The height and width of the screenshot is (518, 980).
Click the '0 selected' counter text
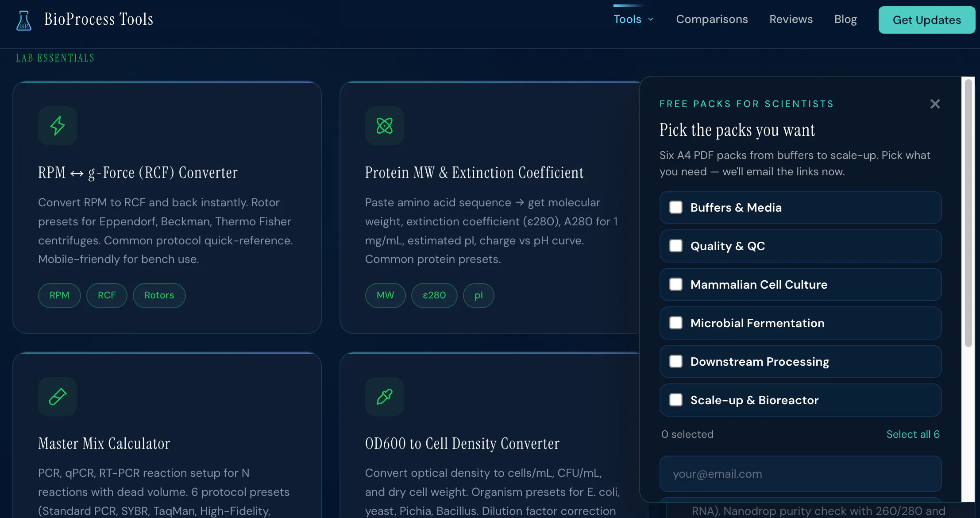click(x=687, y=434)
